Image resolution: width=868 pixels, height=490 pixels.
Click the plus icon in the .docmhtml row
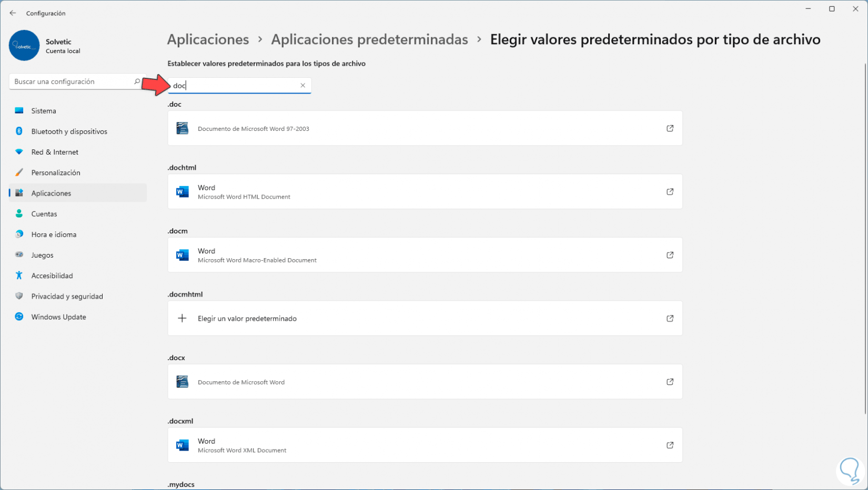[182, 319]
